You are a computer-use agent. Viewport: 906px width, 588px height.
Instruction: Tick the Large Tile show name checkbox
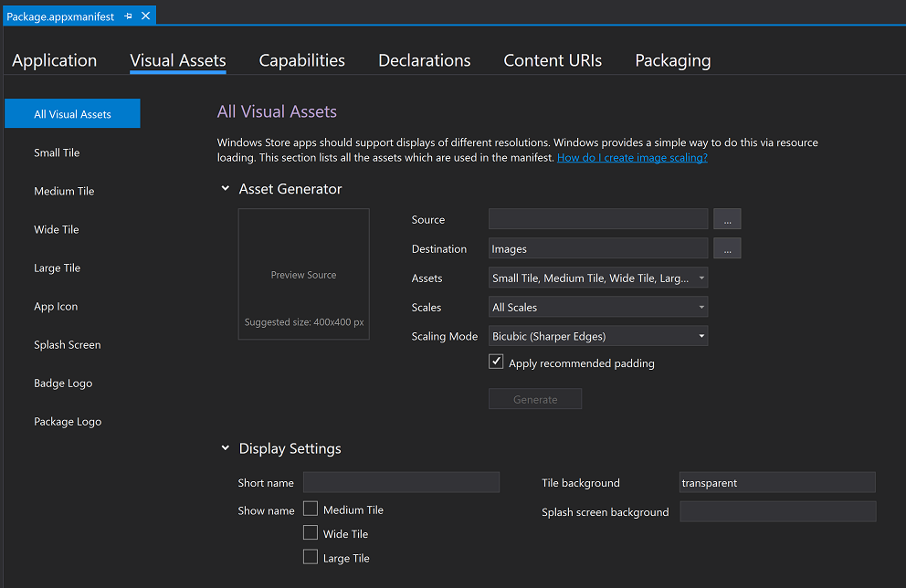[311, 557]
